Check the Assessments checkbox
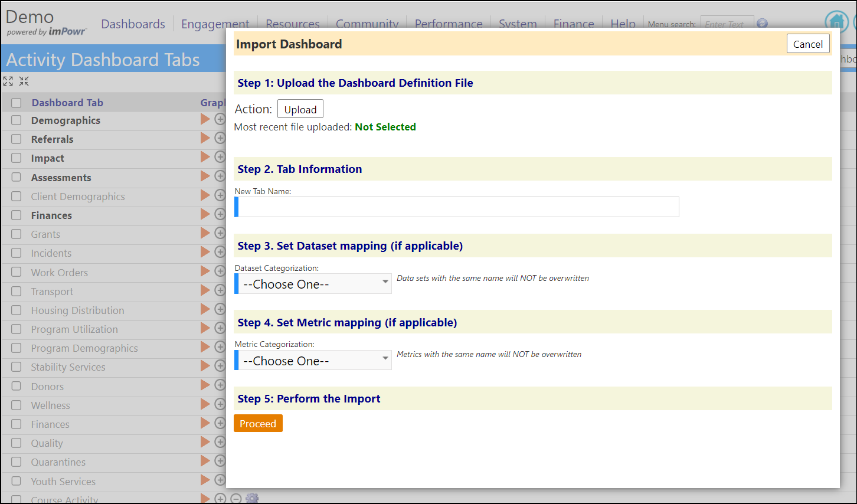Image resolution: width=857 pixels, height=504 pixels. point(16,177)
